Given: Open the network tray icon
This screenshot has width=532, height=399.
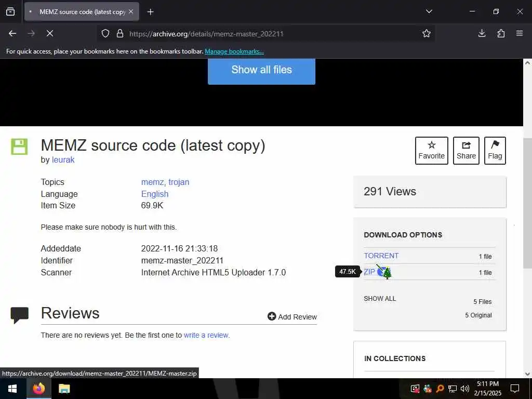Looking at the screenshot, I should click(x=453, y=389).
